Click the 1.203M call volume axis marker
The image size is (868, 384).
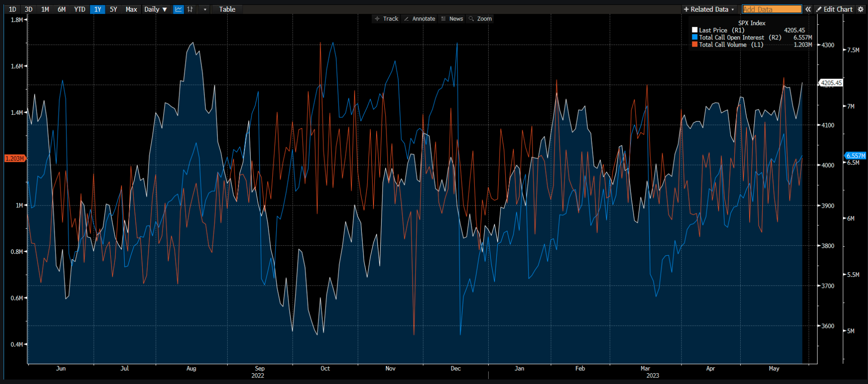pos(15,158)
